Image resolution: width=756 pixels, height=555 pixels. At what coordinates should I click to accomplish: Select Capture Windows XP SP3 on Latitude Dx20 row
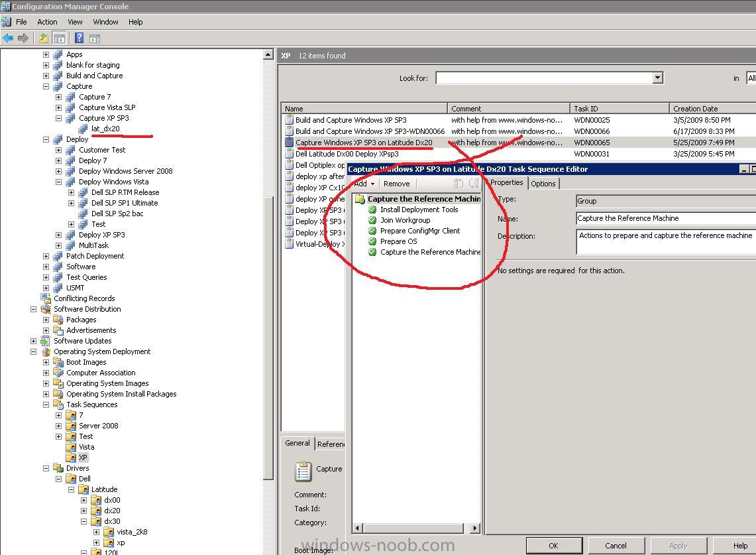518,143
